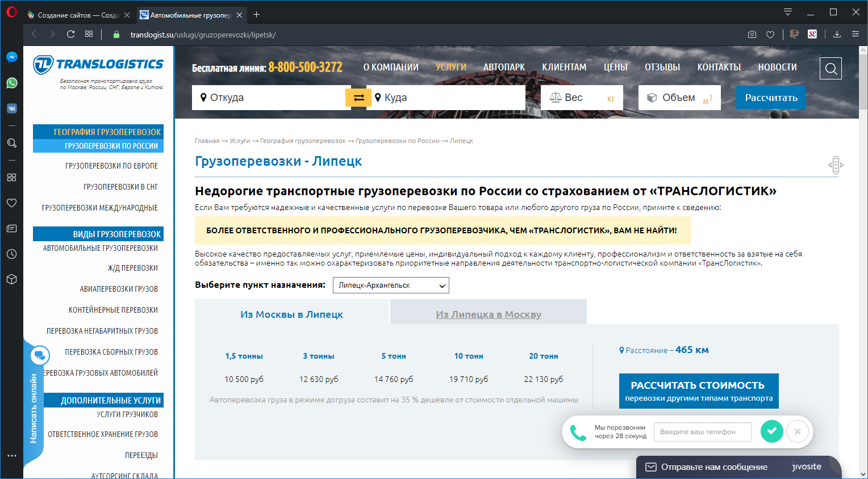Open the site search magnifier
Image resolution: width=868 pixels, height=479 pixels.
pos(831,69)
